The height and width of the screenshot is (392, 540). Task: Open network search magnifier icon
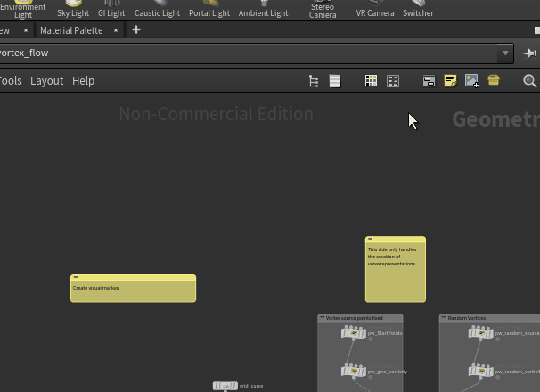tap(529, 81)
